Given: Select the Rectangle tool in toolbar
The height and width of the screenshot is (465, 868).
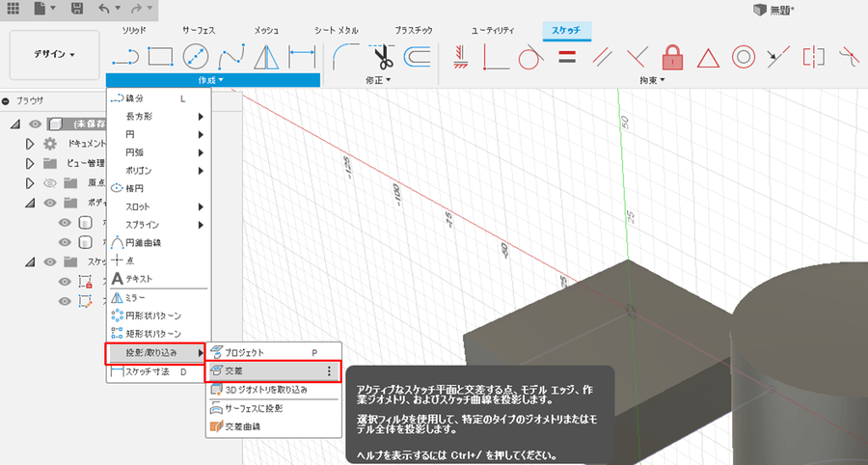Looking at the screenshot, I should tap(160, 57).
